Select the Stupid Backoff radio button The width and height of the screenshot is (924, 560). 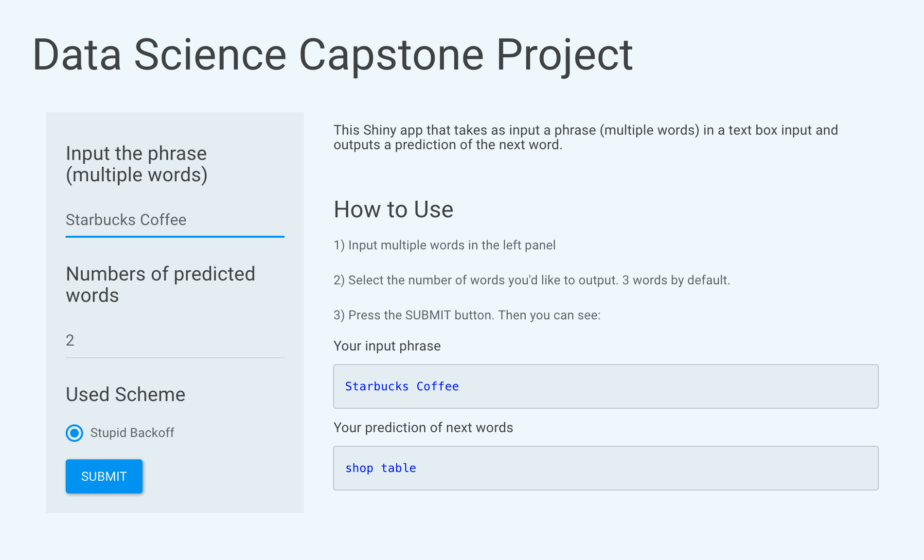(x=74, y=433)
